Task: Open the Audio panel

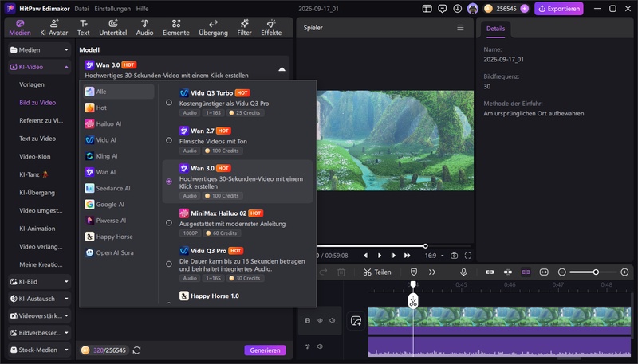Action: point(145,28)
